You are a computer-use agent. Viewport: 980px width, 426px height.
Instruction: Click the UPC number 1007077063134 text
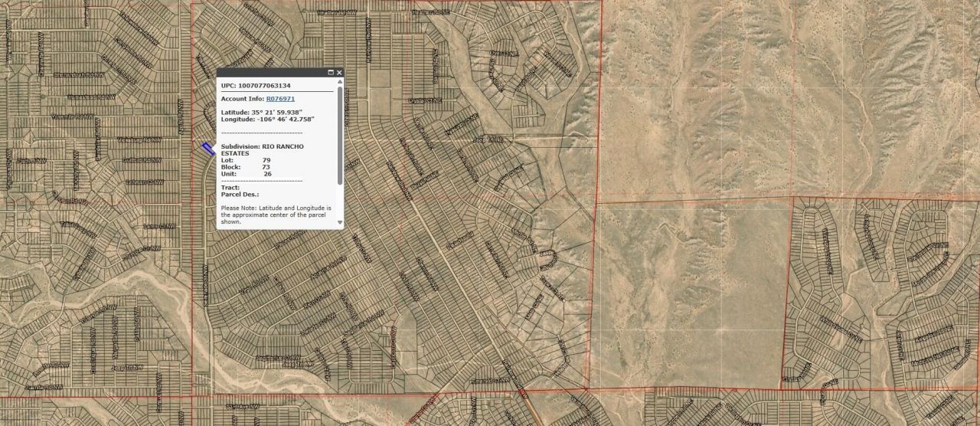[265, 86]
